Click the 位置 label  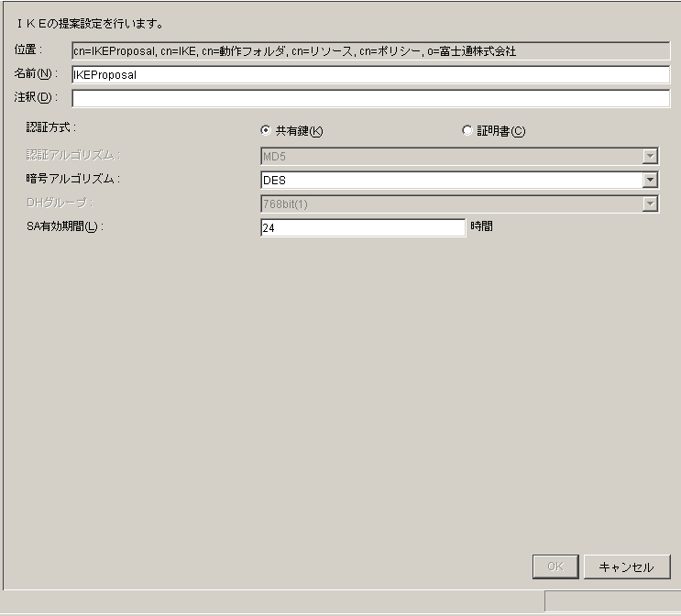(x=28, y=49)
